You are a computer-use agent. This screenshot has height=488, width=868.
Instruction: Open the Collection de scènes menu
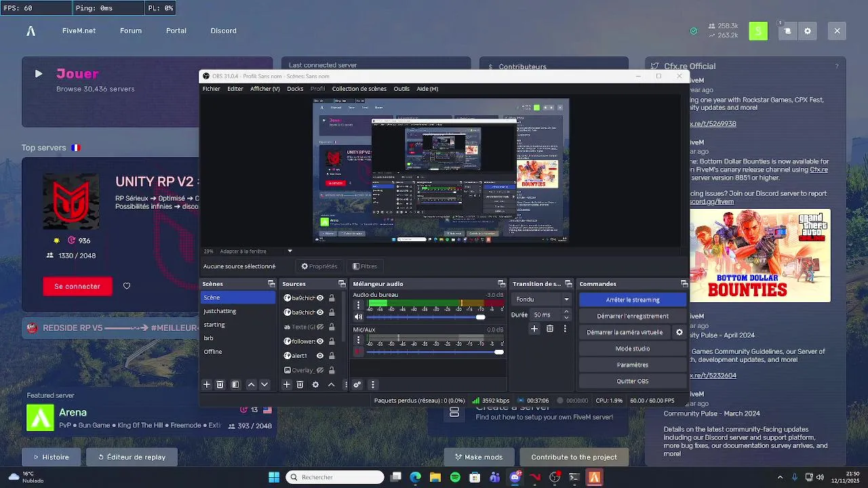[359, 89]
